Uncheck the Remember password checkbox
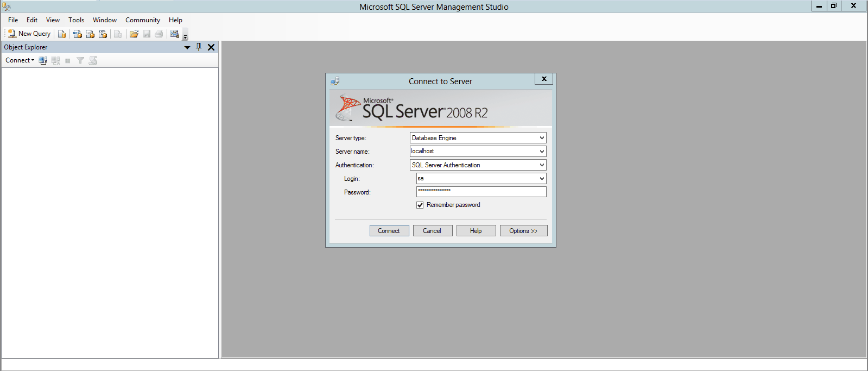The height and width of the screenshot is (371, 868). [420, 205]
